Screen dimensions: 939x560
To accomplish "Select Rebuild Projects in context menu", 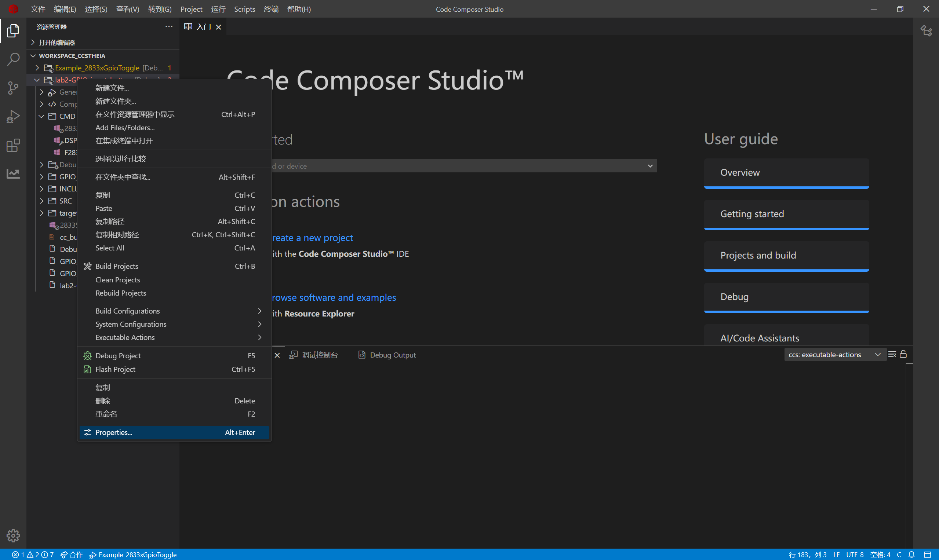I will 121,293.
